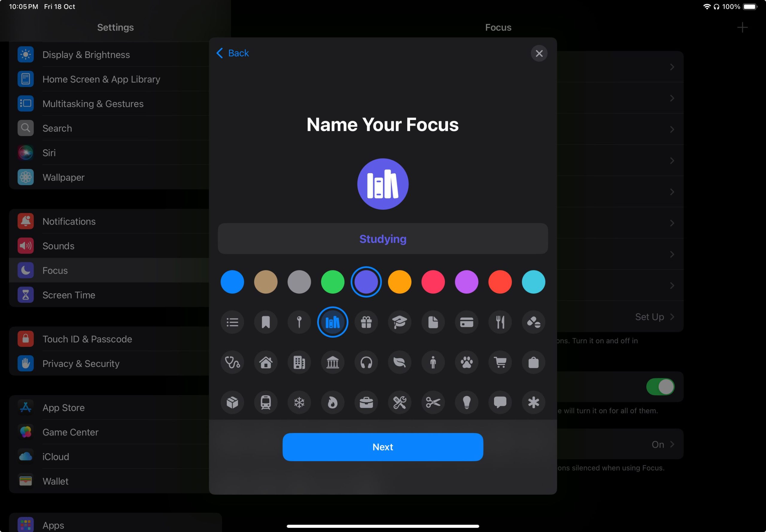Image resolution: width=766 pixels, height=532 pixels.
Task: Click the Next button to proceed
Action: pos(383,446)
